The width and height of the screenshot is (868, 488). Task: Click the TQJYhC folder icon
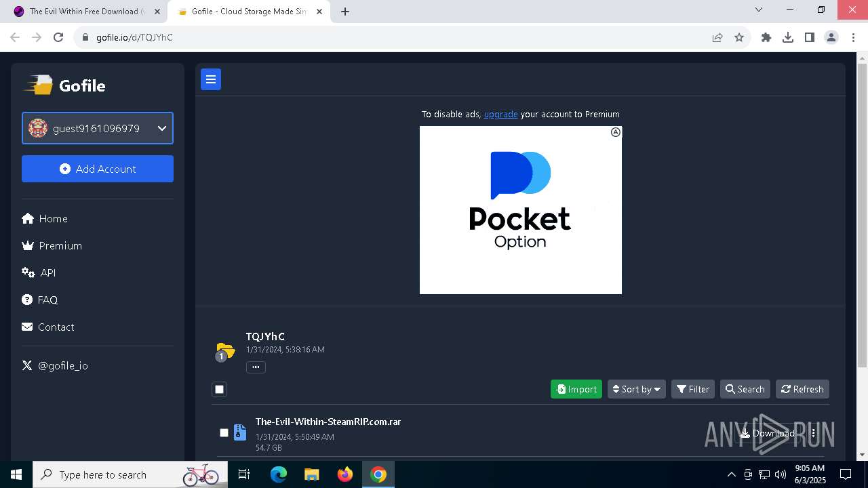tap(225, 351)
